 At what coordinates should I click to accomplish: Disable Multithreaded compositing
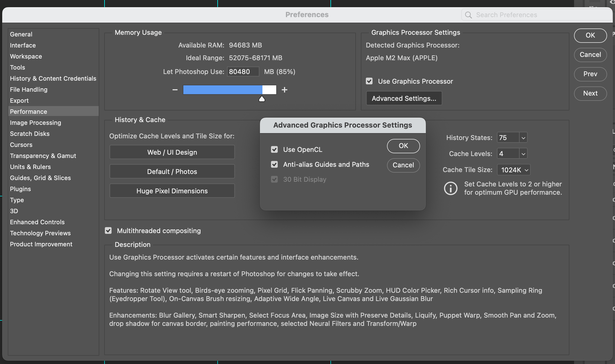point(108,231)
